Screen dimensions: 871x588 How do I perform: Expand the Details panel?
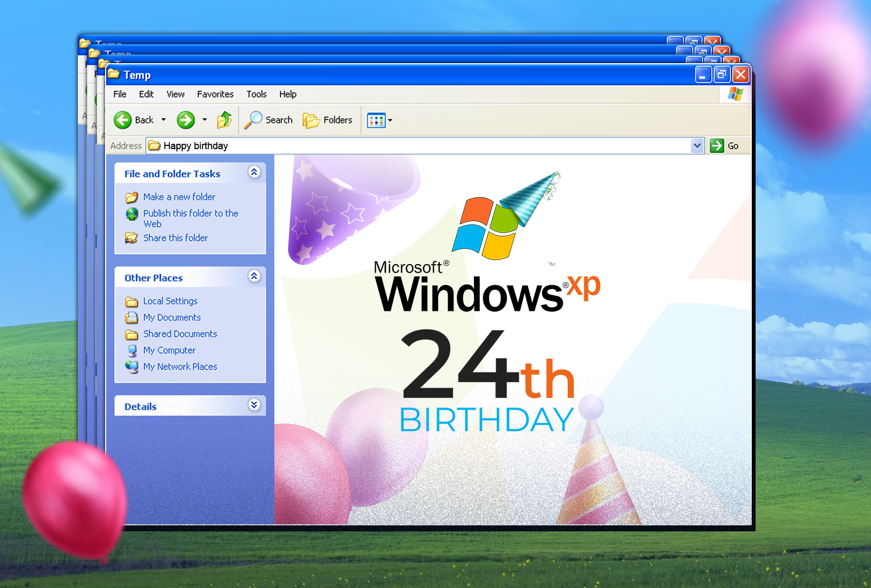[x=254, y=405]
